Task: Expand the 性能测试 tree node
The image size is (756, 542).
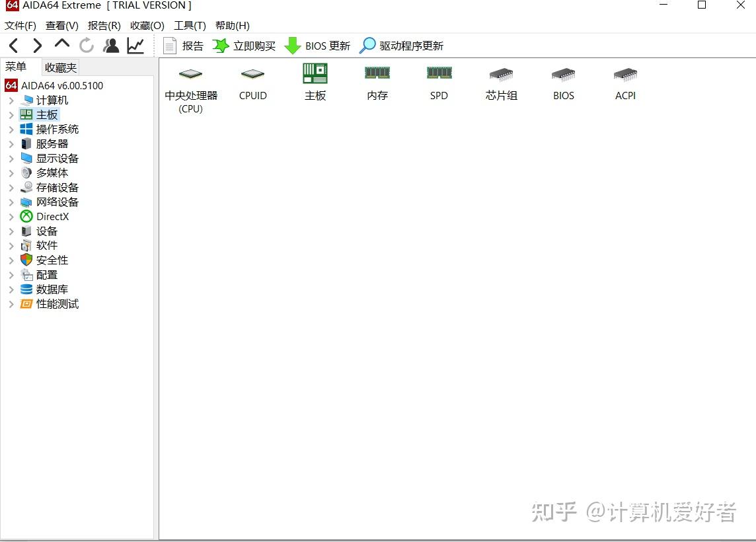Action: tap(11, 304)
